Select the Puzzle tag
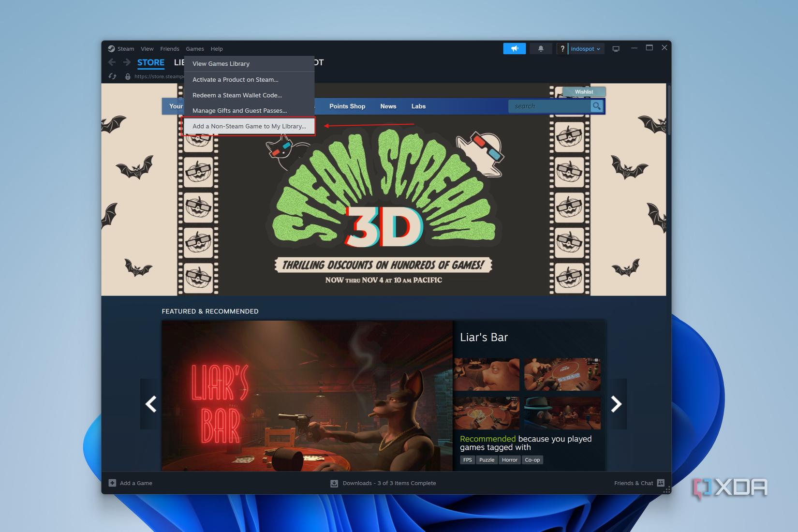 tap(487, 460)
